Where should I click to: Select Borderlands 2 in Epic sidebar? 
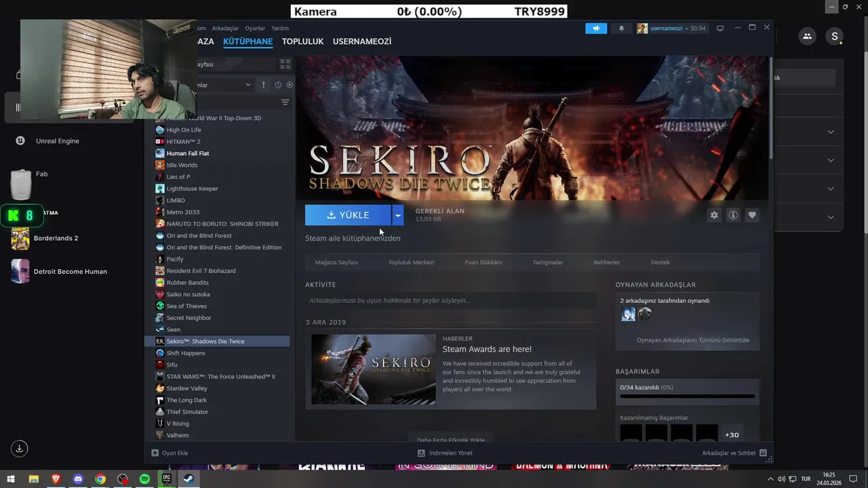56,238
